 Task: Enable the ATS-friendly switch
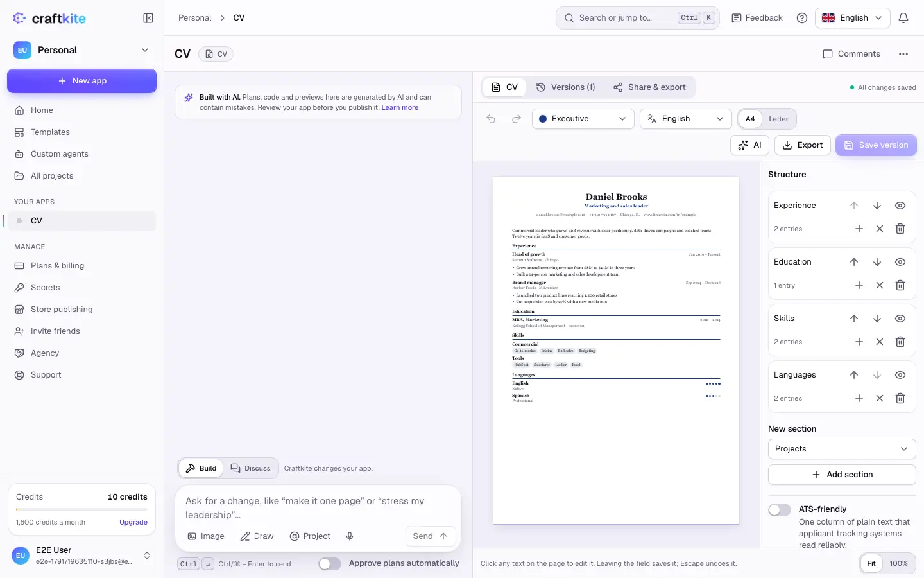780,510
